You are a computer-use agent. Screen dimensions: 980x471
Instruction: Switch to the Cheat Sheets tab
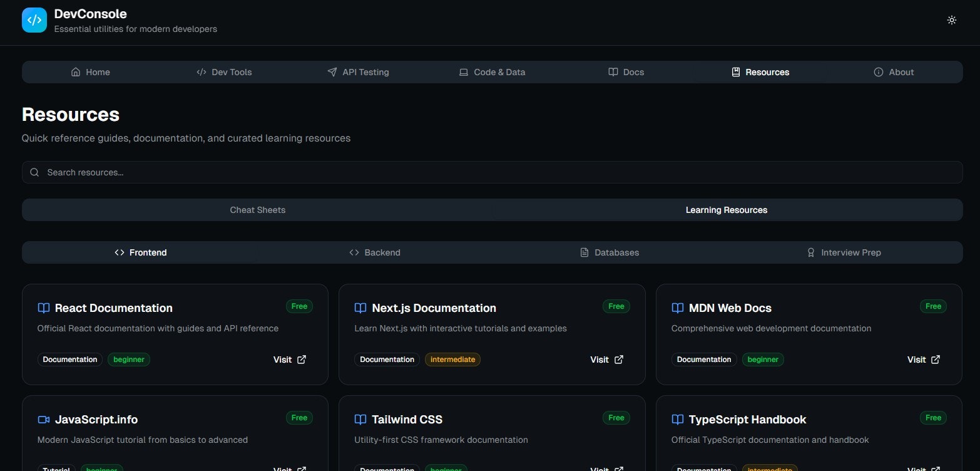257,210
